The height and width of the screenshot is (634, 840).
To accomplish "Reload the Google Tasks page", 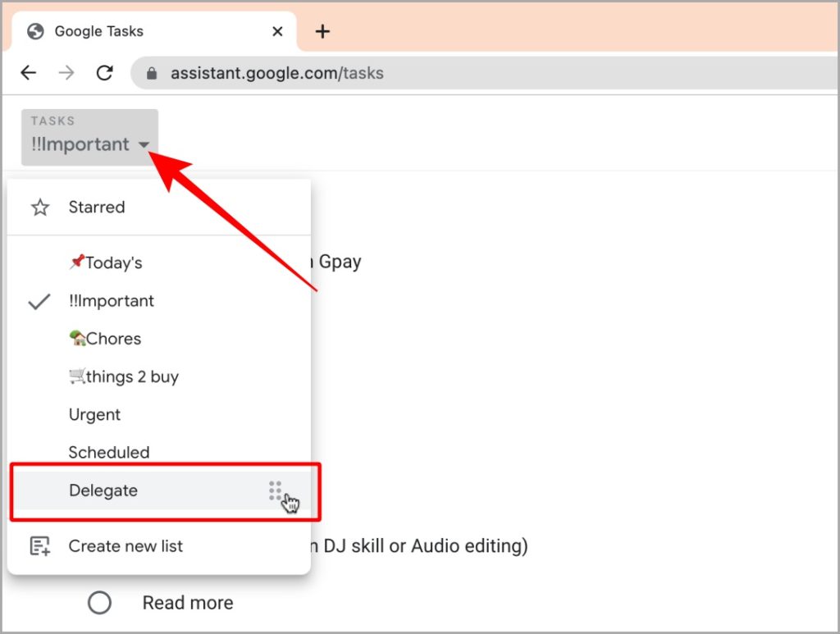I will coord(104,72).
